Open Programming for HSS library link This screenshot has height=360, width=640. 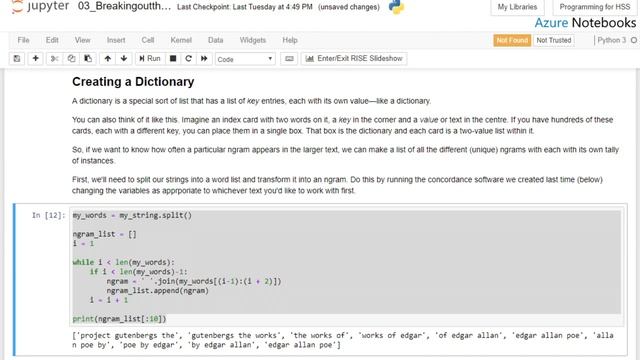point(595,7)
